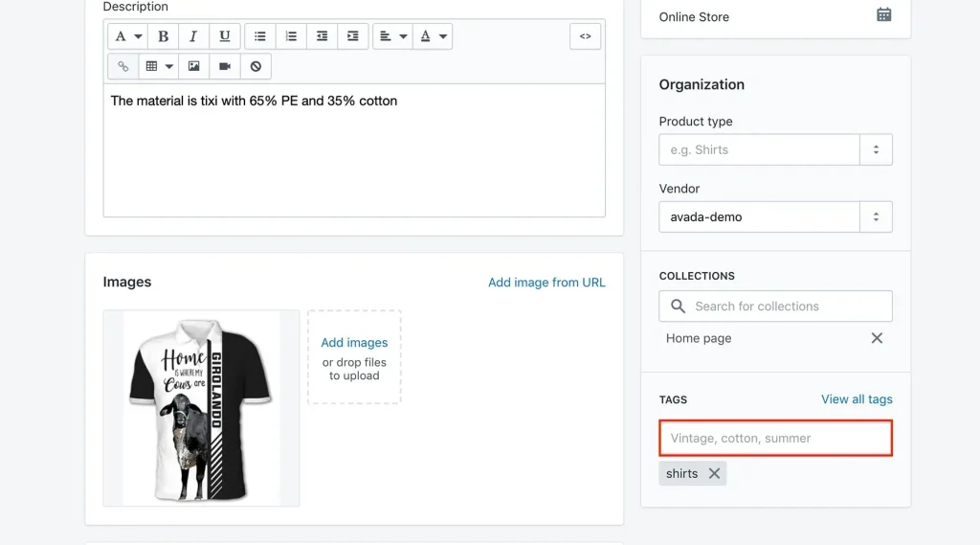Clear formatting with the circle-slash icon
This screenshot has height=545, width=980.
[256, 66]
